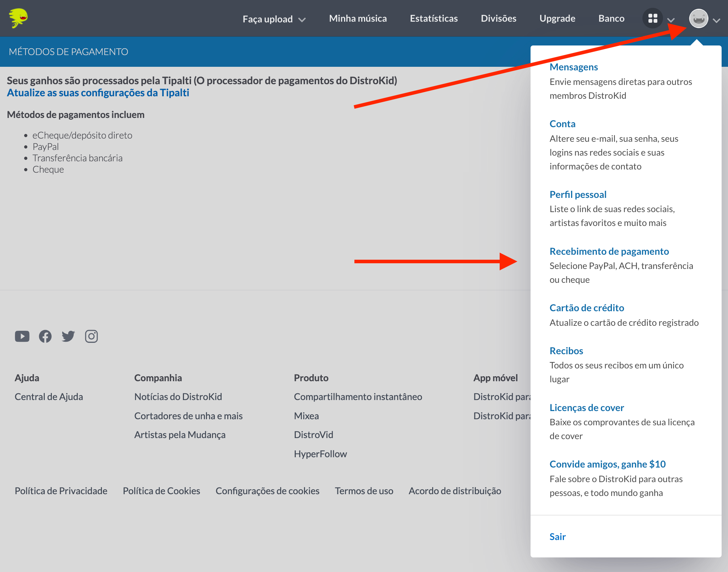
Task: Open Licenças de cover
Action: [x=587, y=408]
